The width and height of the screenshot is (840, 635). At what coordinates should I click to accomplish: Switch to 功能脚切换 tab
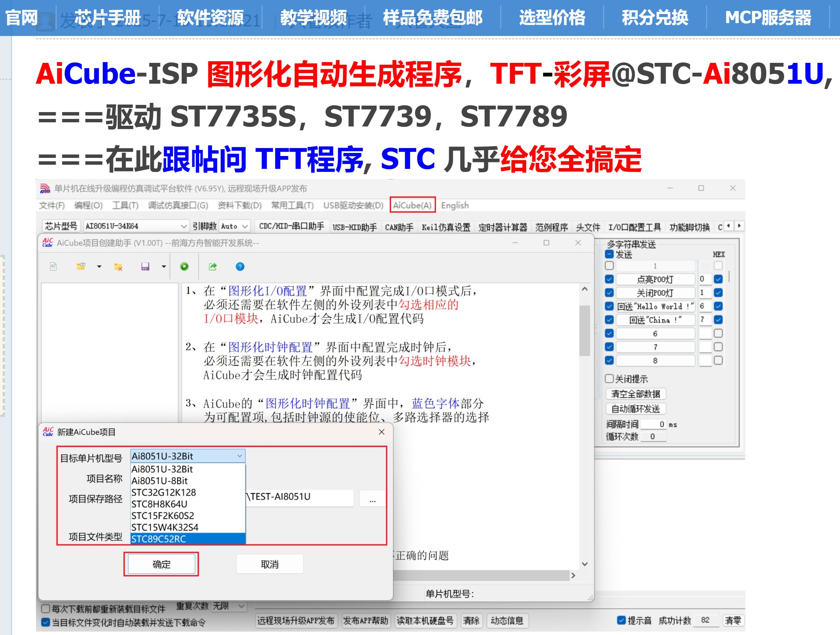coord(690,228)
